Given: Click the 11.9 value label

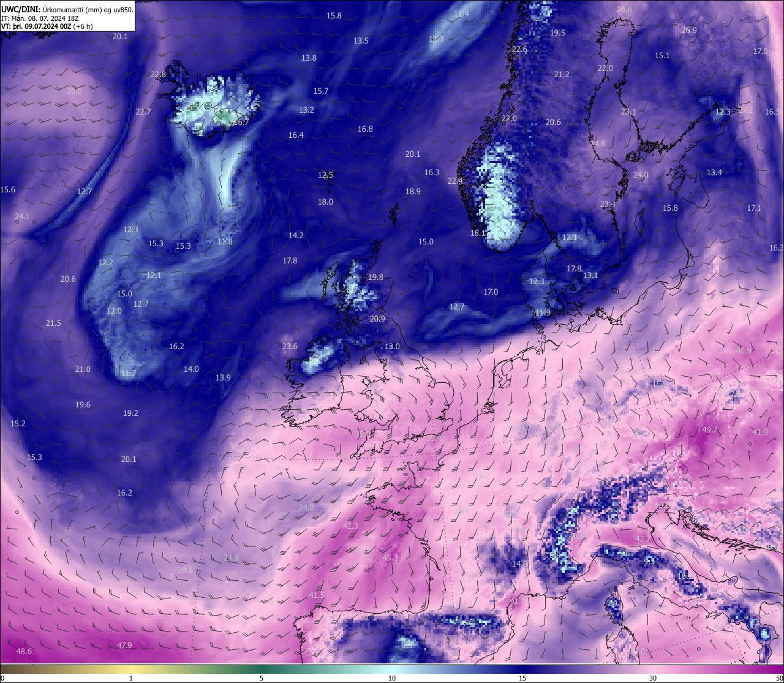Looking at the screenshot, I should click(542, 313).
